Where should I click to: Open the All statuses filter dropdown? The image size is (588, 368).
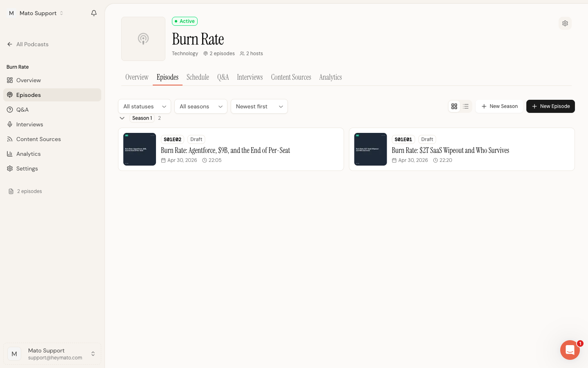[x=145, y=106]
